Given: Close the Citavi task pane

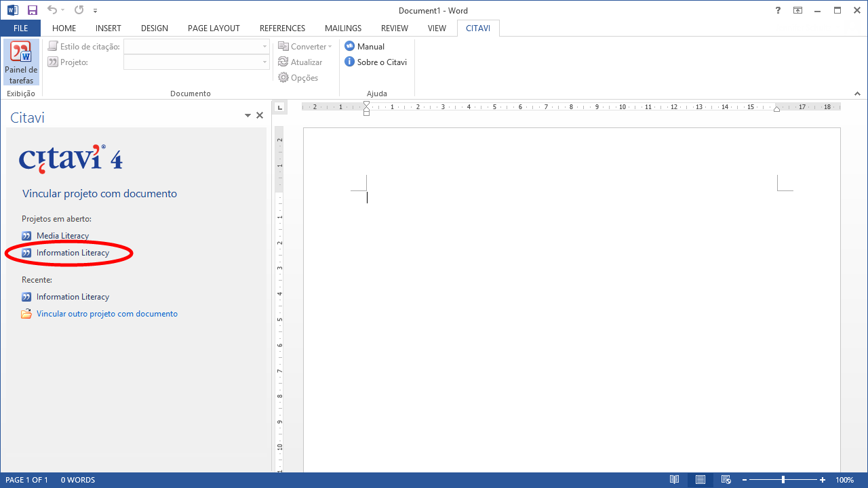Looking at the screenshot, I should pos(260,116).
